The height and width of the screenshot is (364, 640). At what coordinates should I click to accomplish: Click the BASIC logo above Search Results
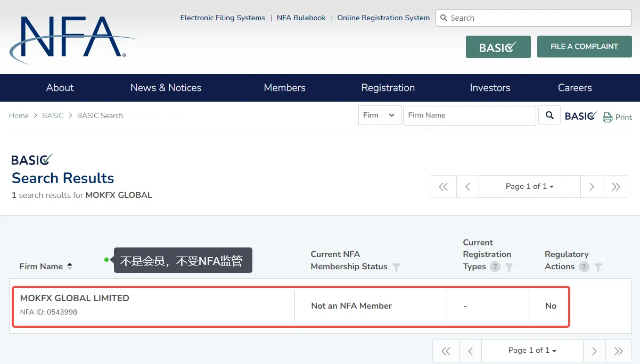(32, 160)
